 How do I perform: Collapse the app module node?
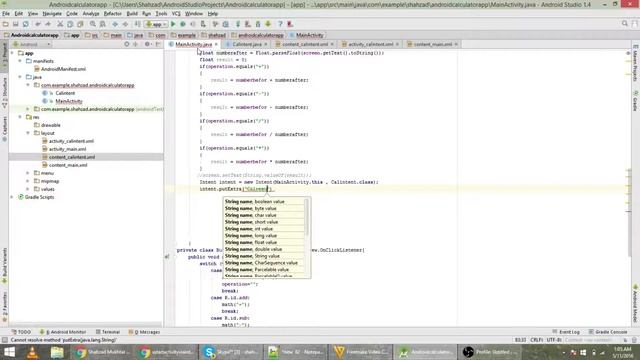(x=12, y=53)
